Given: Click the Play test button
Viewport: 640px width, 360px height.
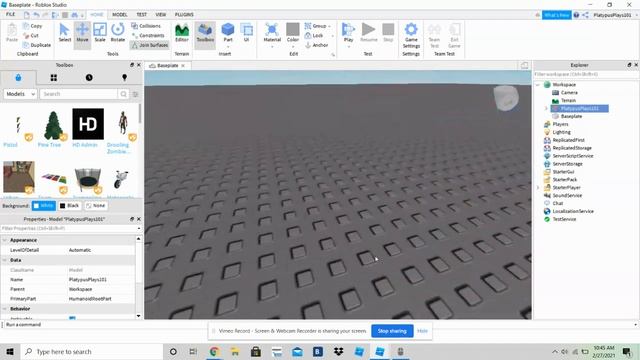Looking at the screenshot, I should click(x=348, y=33).
